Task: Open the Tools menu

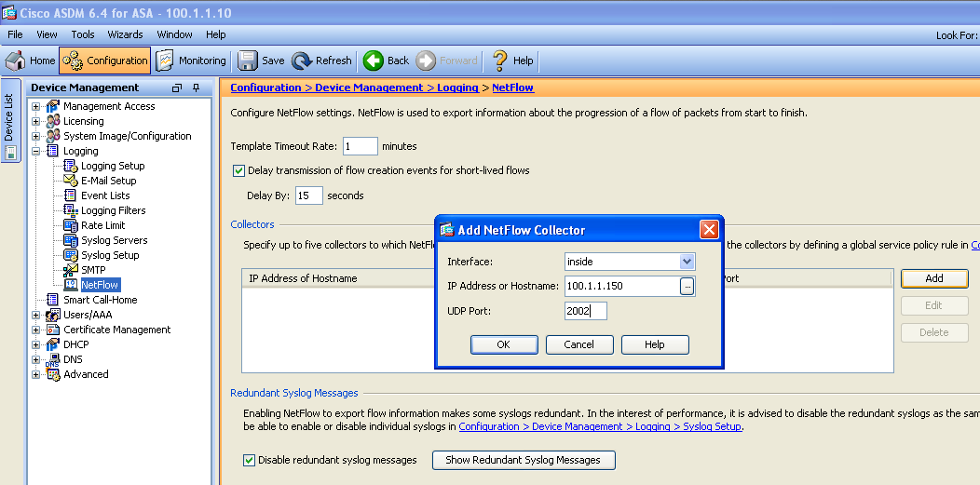Action: [x=83, y=34]
